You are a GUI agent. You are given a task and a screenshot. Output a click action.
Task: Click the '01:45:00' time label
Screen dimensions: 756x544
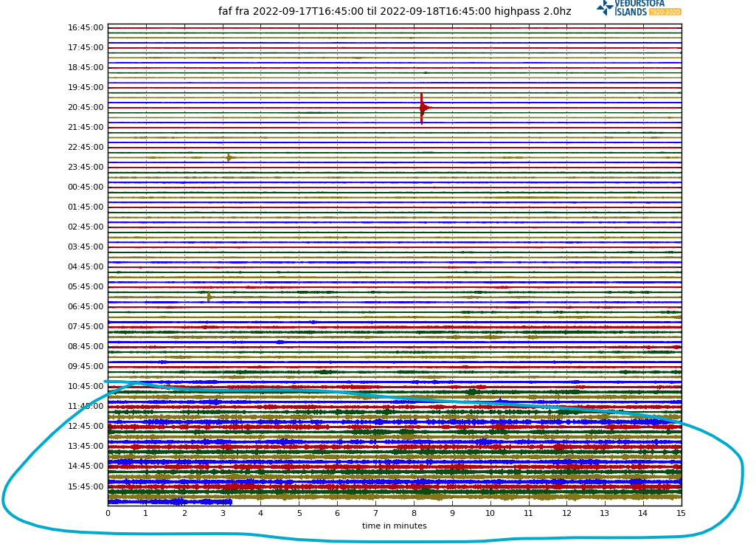click(x=86, y=207)
